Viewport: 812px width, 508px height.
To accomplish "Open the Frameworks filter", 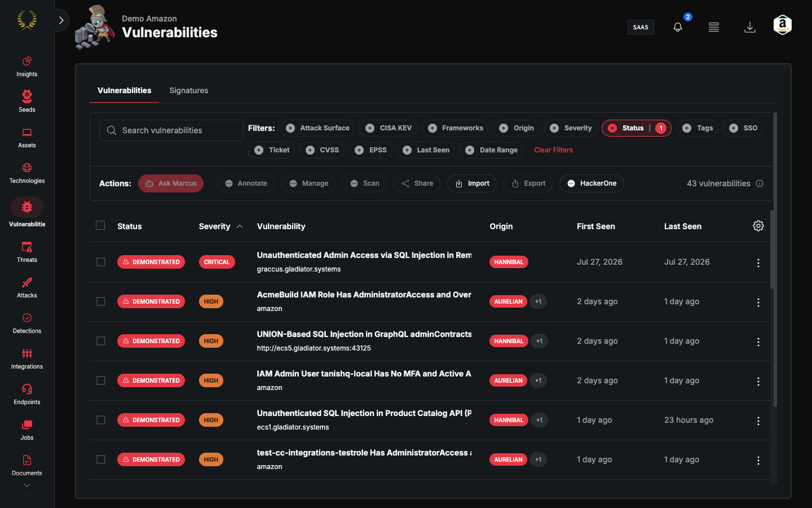I will (x=455, y=128).
